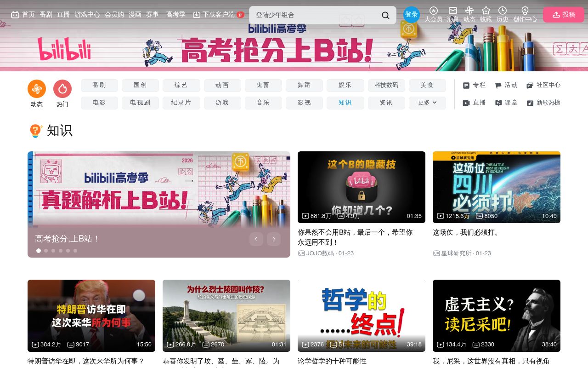Click the 登录 login button
The image size is (588, 368).
click(x=412, y=15)
